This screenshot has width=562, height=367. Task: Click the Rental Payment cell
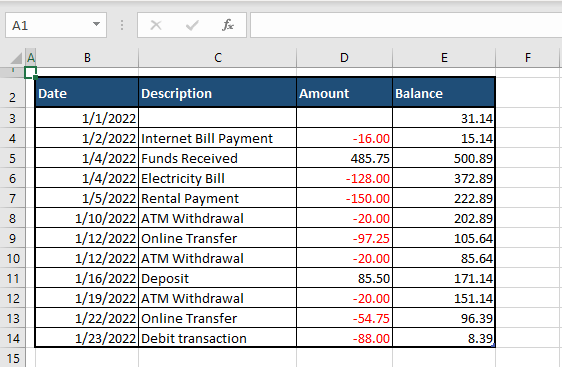pos(218,198)
